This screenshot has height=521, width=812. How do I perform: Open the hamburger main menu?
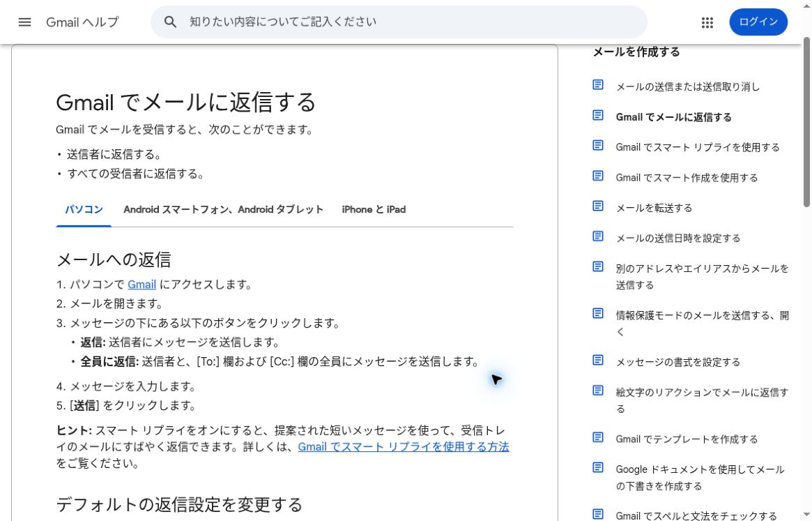coord(24,22)
